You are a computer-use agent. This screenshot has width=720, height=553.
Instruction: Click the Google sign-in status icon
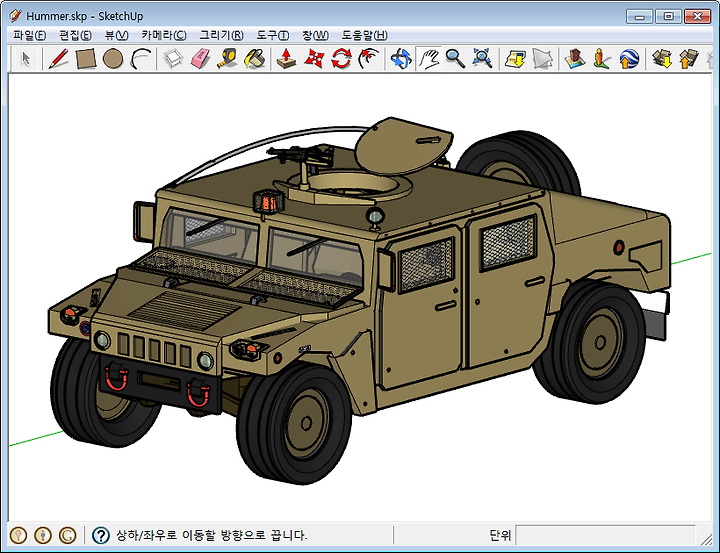pyautogui.click(x=68, y=535)
